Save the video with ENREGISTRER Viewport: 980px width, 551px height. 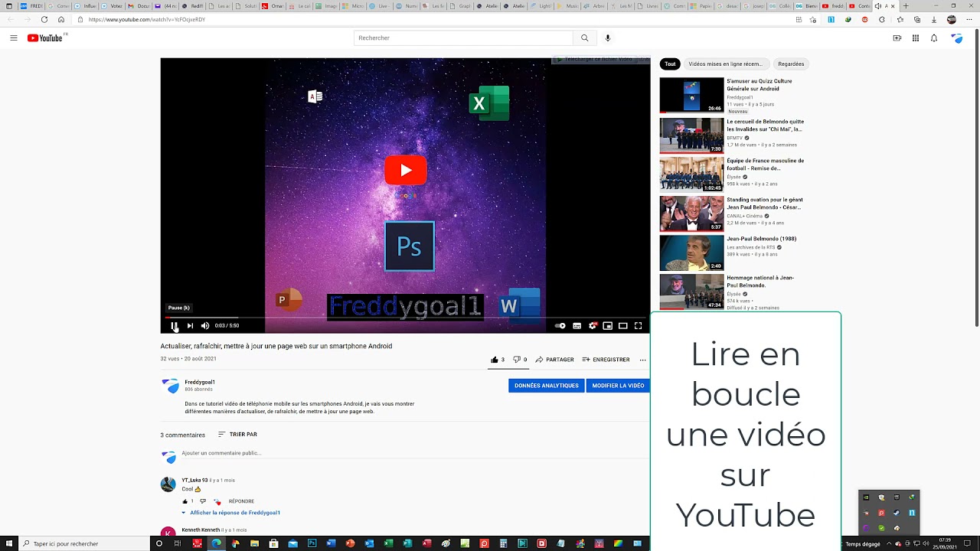[606, 360]
